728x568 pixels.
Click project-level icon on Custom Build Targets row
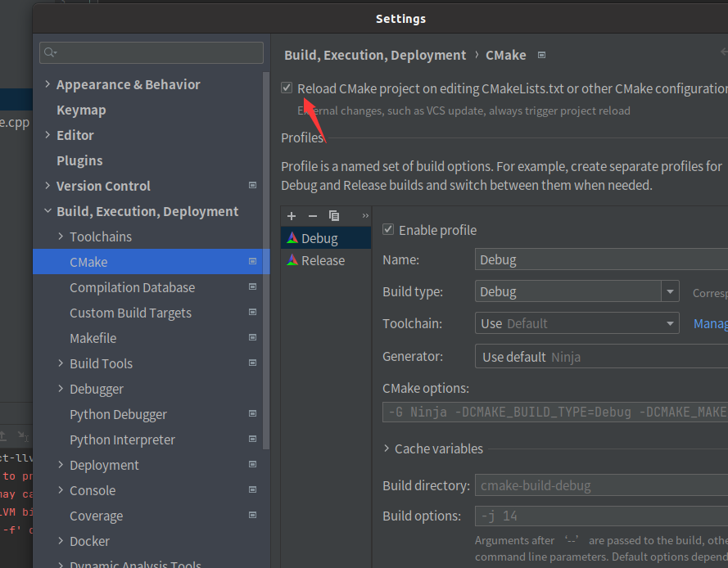point(252,312)
